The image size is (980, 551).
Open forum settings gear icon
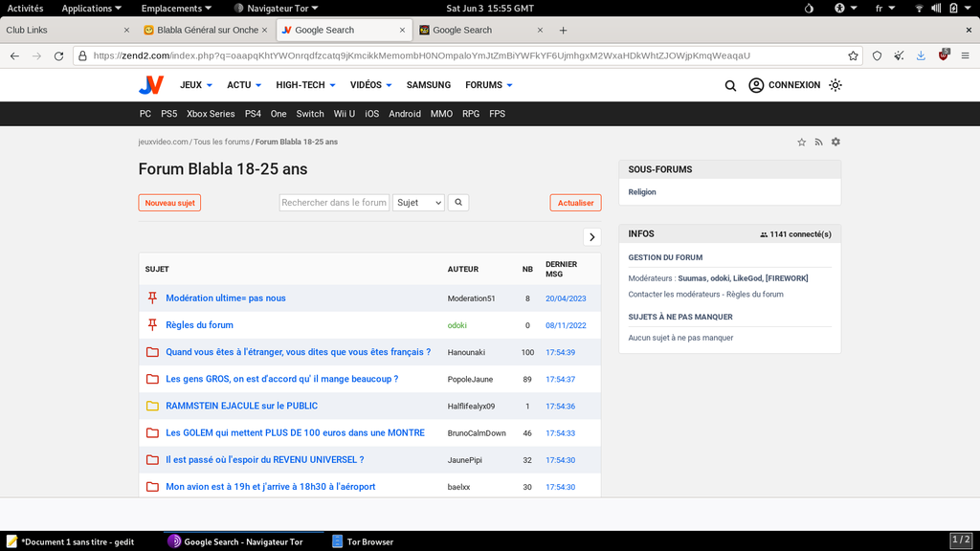pos(835,143)
